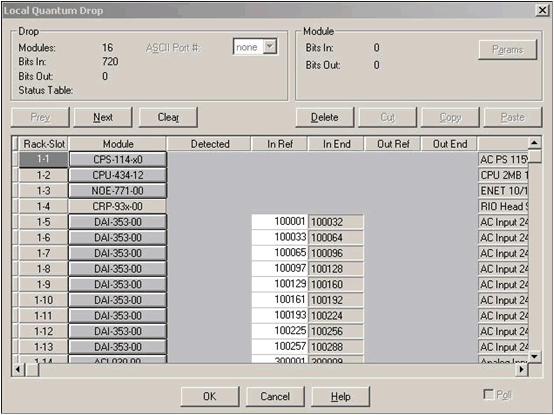Click the table's scroll down arrow
Image resolution: width=554 pixels, height=415 pixels.
(x=534, y=356)
